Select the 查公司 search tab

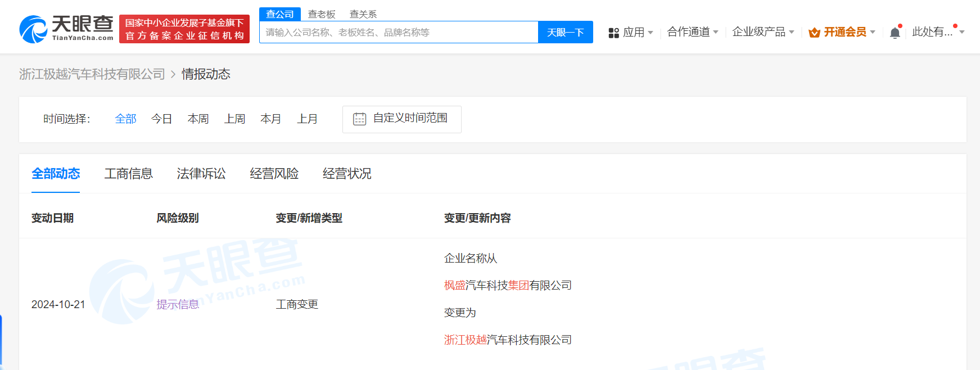(x=280, y=14)
